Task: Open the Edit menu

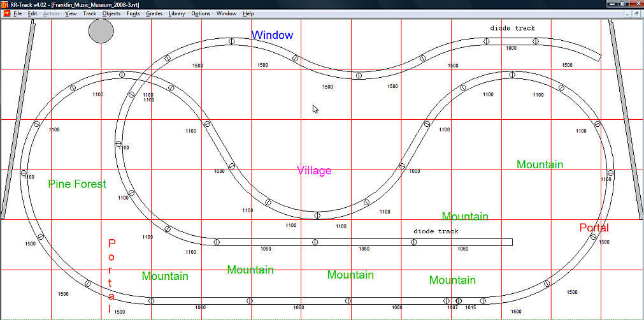Action: [32, 13]
